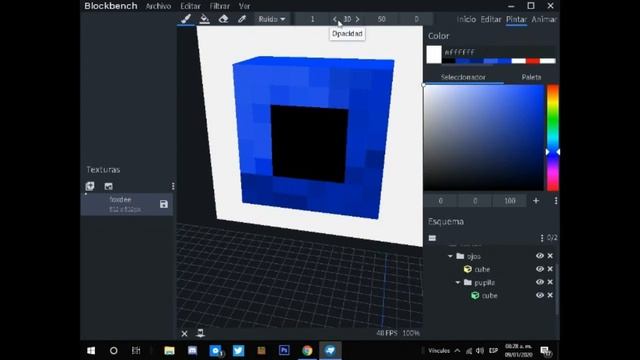This screenshot has width=640, height=360.
Task: Open Twitter from the taskbar
Action: click(x=238, y=350)
